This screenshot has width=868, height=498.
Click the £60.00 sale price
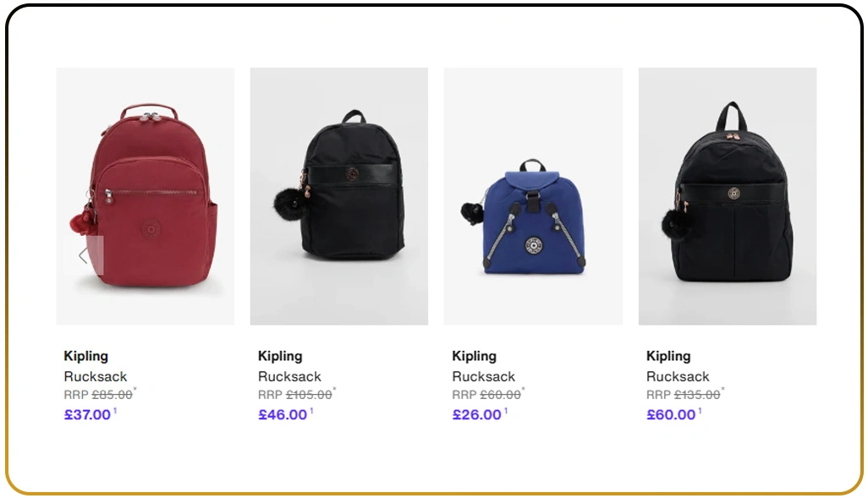tap(671, 414)
